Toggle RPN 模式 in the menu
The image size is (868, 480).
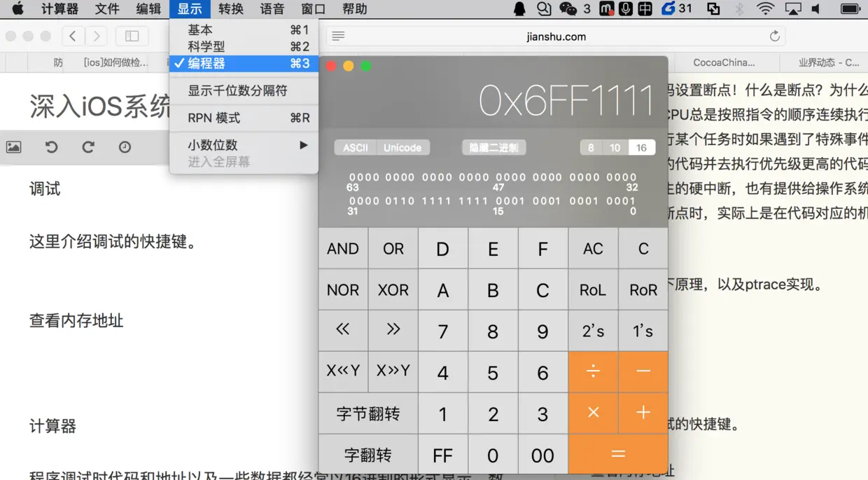click(x=244, y=118)
